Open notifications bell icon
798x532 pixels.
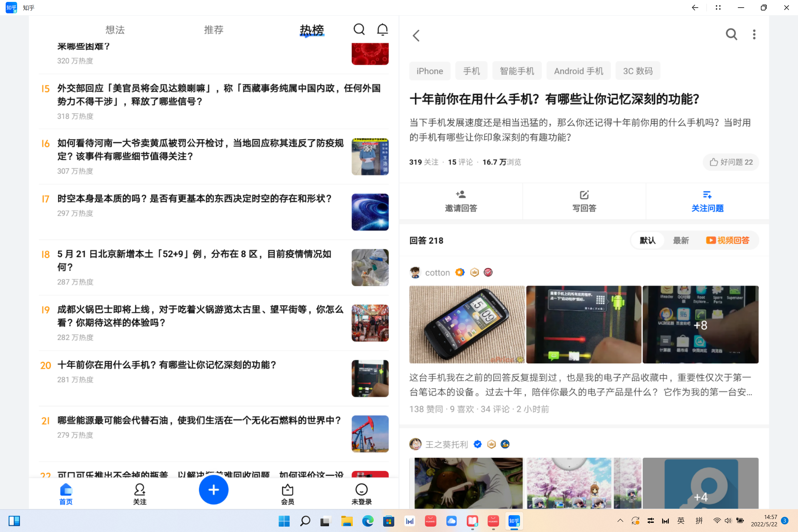point(383,29)
